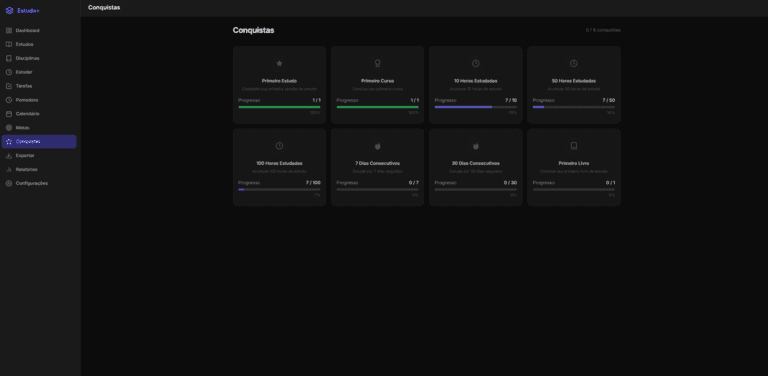Click the Primeiro Curso progress bar
This screenshot has width=768, height=376.
377,107
